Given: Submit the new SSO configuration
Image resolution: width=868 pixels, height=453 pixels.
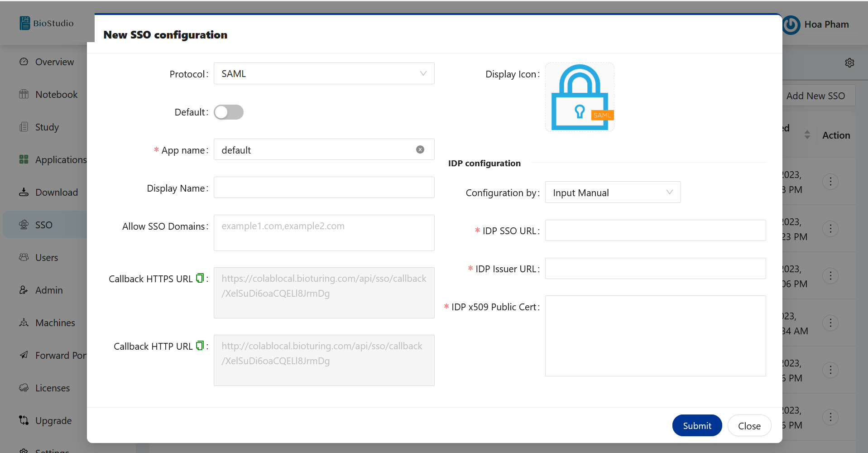Looking at the screenshot, I should pyautogui.click(x=697, y=426).
